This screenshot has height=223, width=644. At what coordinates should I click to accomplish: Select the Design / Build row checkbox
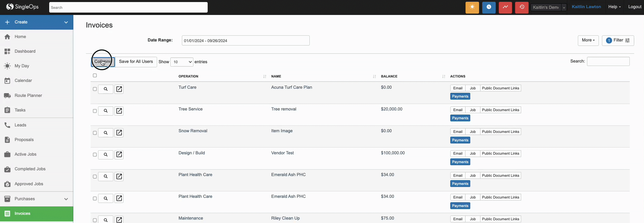tap(95, 155)
